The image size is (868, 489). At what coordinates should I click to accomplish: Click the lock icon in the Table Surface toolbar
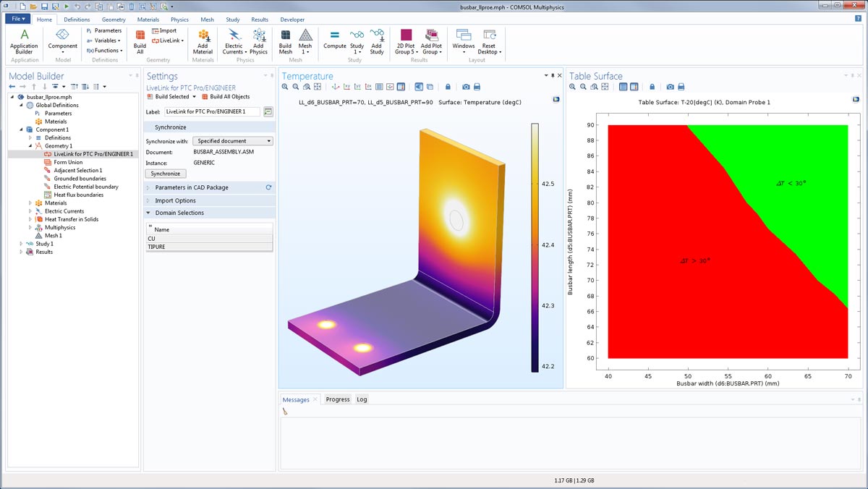652,87
